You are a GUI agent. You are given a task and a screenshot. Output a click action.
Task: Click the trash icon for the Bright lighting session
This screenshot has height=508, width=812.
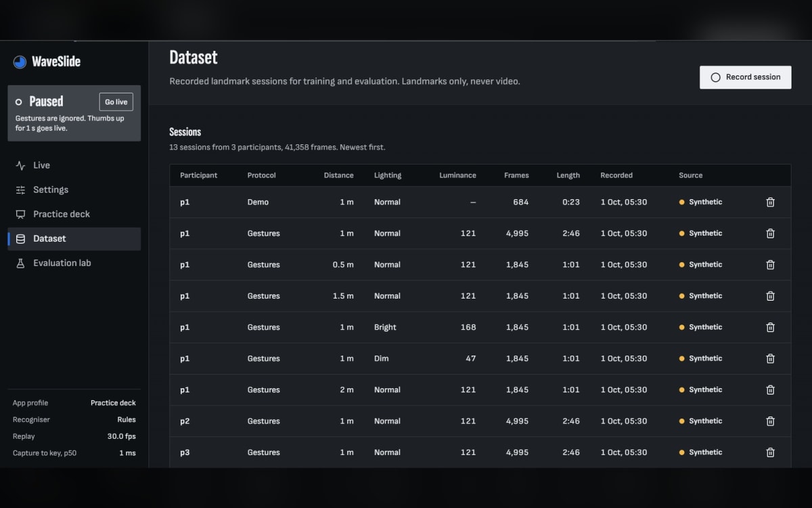(x=770, y=327)
